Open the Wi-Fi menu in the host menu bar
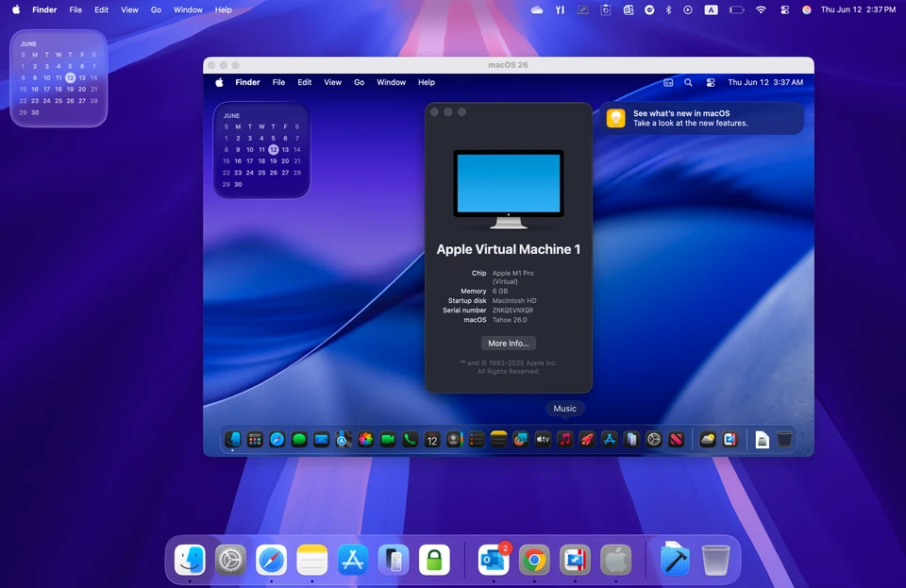 [x=759, y=9]
